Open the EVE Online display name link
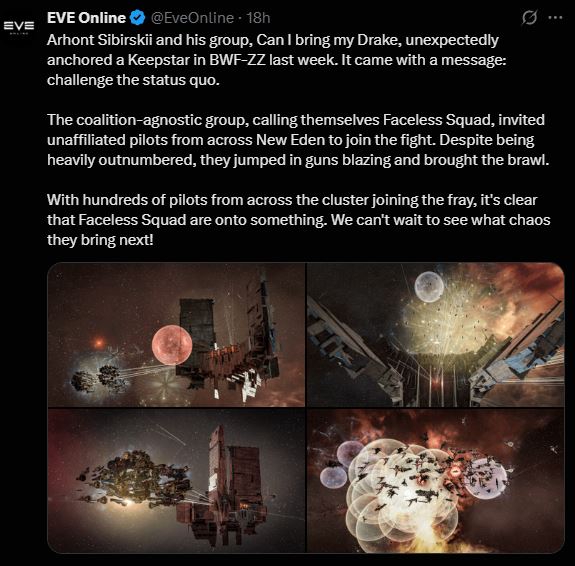 click(86, 18)
